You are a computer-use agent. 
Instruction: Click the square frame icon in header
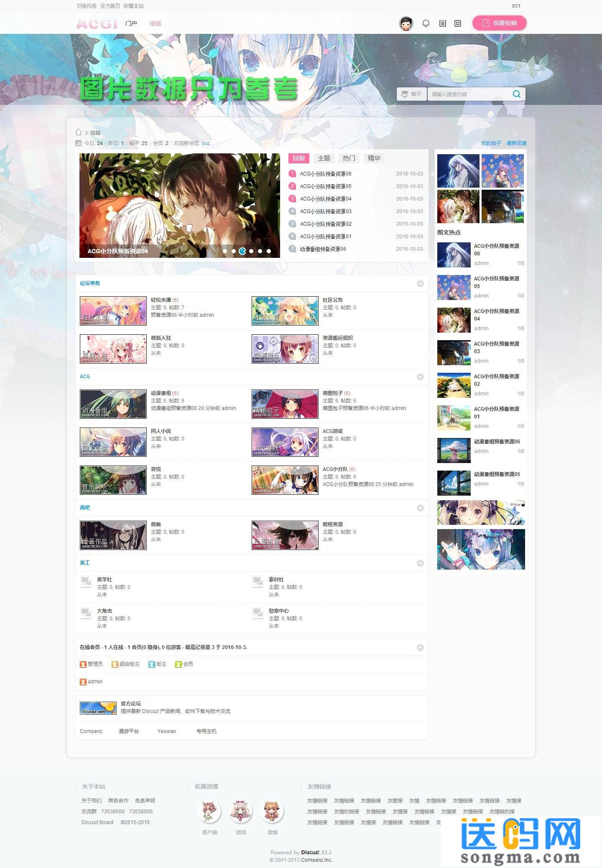pos(458,23)
